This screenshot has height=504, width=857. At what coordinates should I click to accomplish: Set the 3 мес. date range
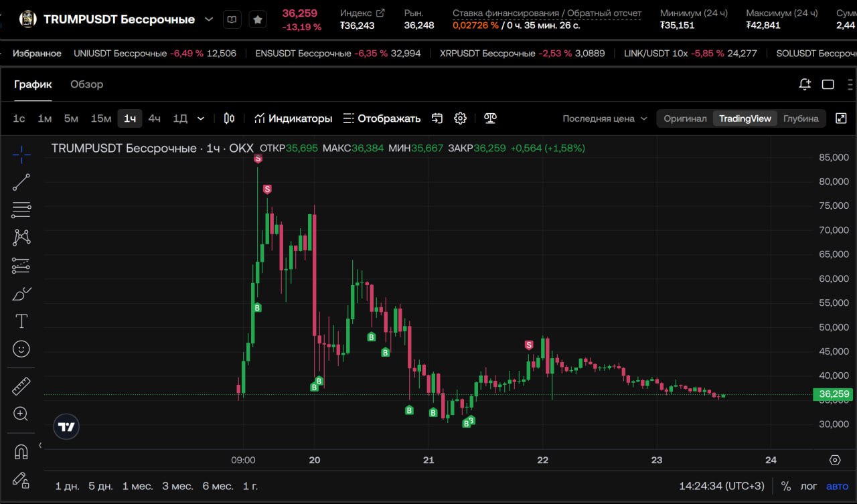coord(177,486)
